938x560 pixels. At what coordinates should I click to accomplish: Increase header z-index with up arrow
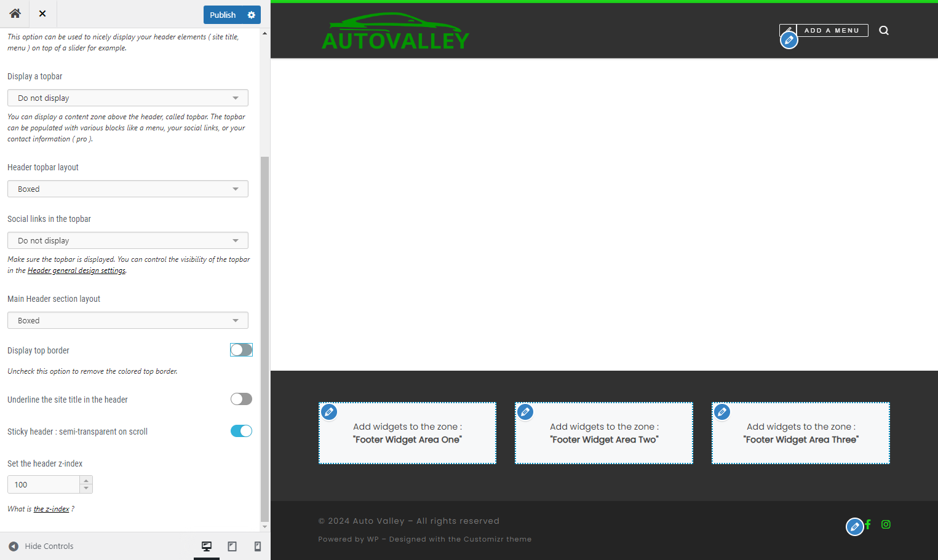tap(86, 480)
